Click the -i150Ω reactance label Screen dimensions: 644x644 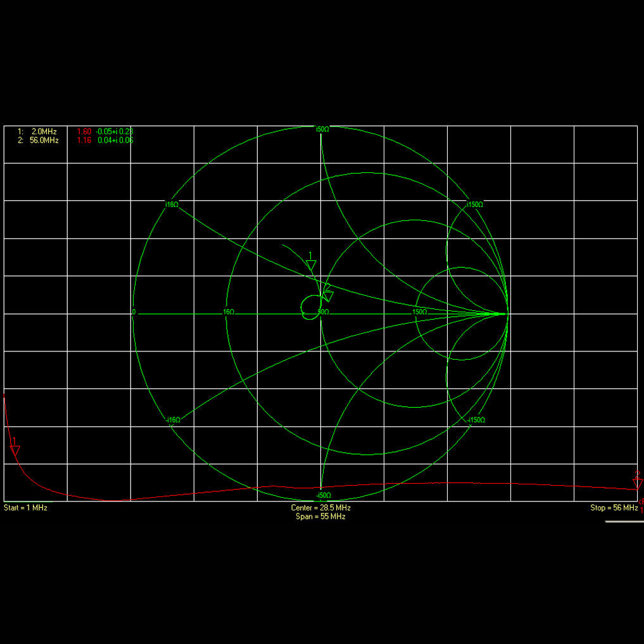pyautogui.click(x=476, y=420)
